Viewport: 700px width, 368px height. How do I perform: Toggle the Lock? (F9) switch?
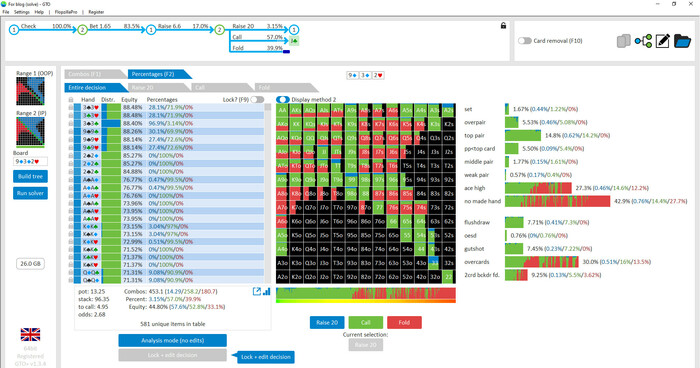257,100
